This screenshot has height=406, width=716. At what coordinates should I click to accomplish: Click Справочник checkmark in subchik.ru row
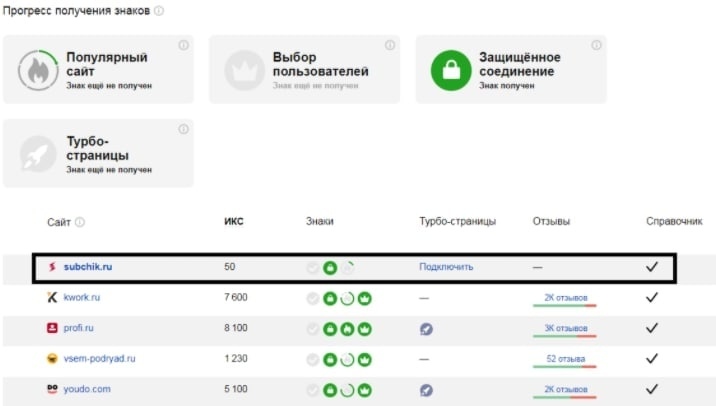point(652,267)
